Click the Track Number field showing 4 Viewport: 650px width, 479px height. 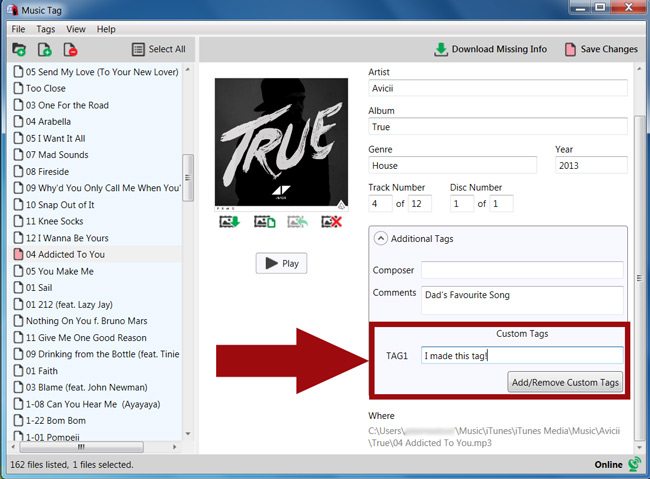(x=380, y=204)
